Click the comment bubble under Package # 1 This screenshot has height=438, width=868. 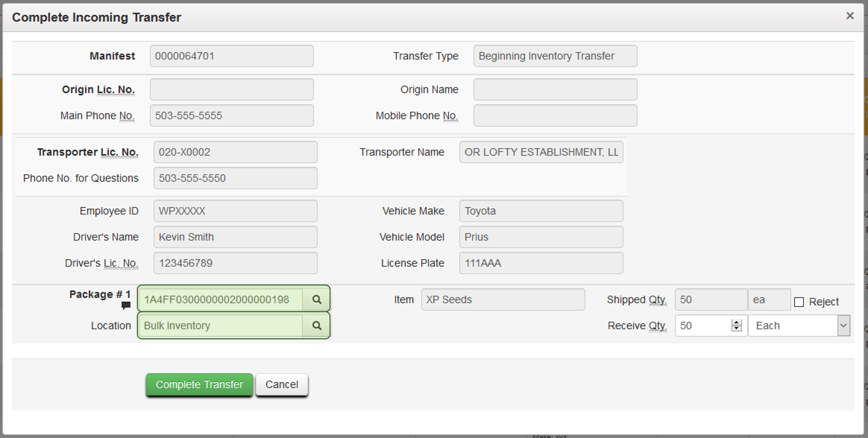[x=126, y=306]
